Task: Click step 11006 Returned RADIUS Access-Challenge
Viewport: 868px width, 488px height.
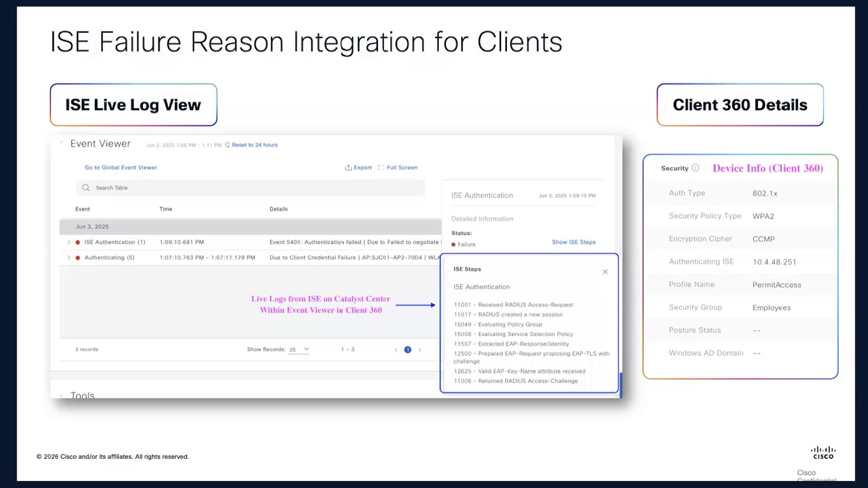Action: point(516,381)
